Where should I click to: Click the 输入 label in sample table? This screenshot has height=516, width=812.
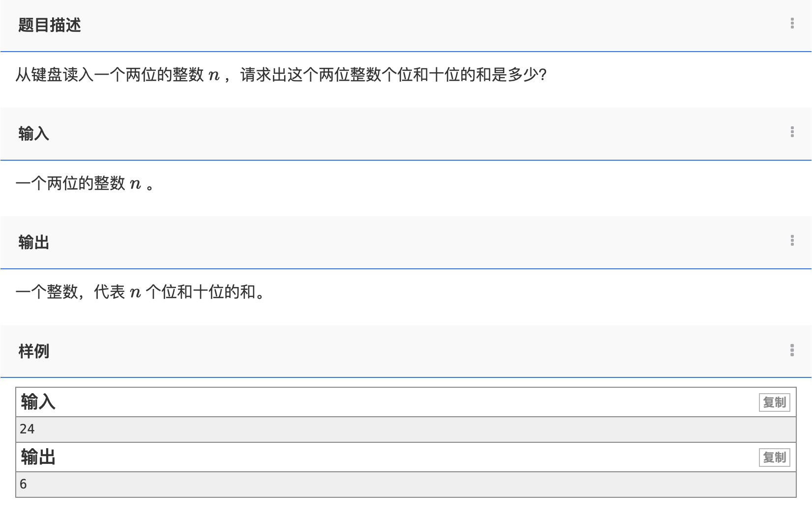point(38,402)
